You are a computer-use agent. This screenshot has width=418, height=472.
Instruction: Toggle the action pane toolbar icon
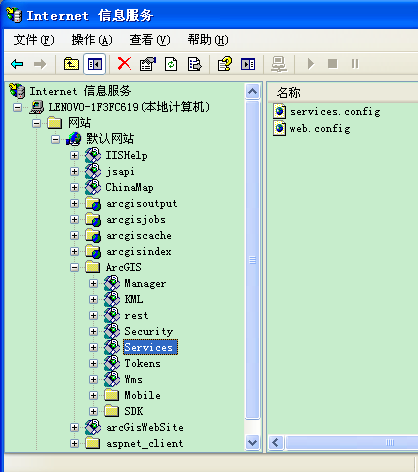click(x=248, y=64)
